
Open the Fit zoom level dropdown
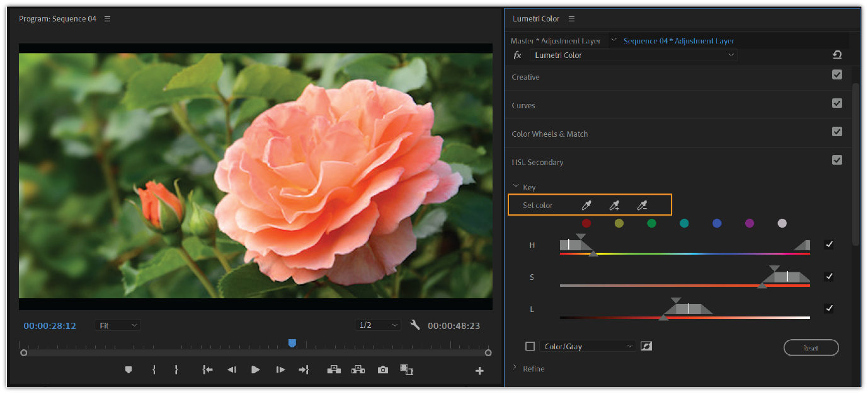[x=117, y=325]
